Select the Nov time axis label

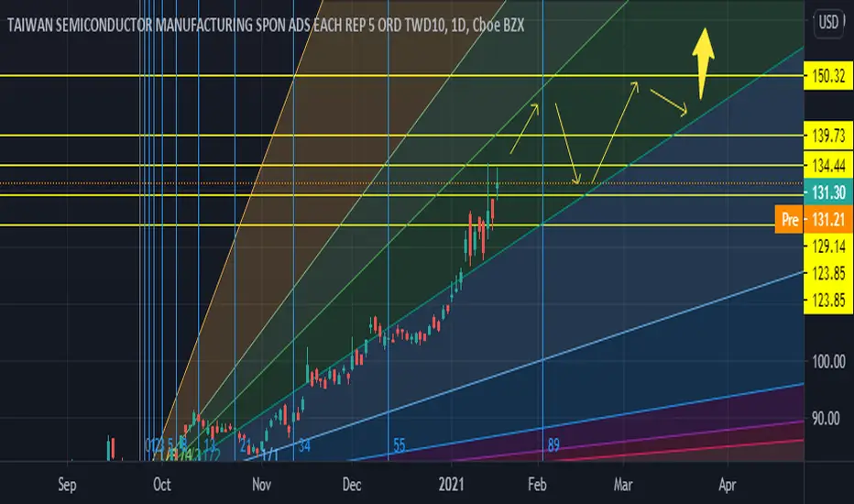tap(261, 485)
